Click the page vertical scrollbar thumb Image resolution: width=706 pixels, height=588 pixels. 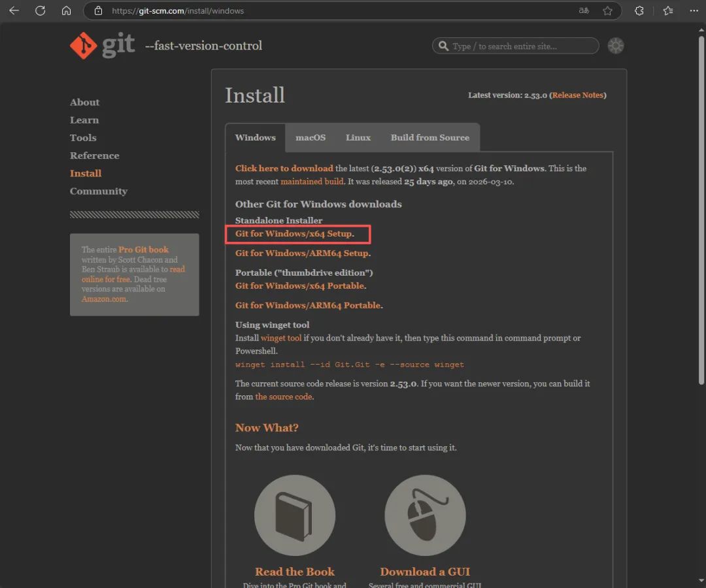click(701, 210)
